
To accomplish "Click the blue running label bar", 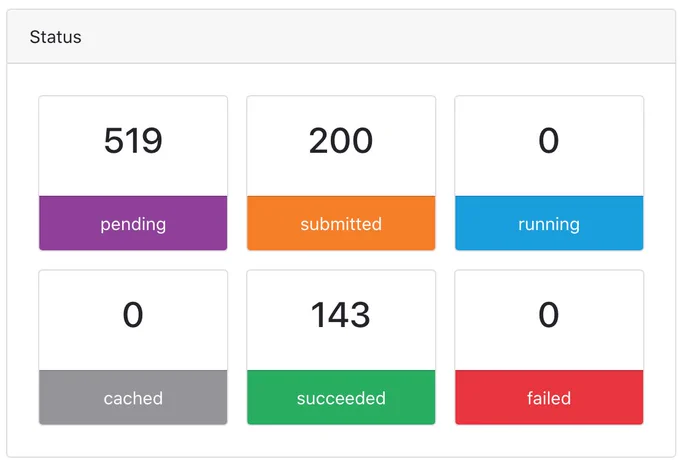I will coord(549,223).
